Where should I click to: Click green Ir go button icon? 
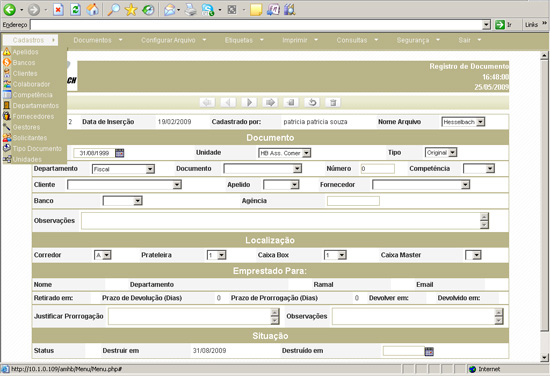pyautogui.click(x=499, y=25)
